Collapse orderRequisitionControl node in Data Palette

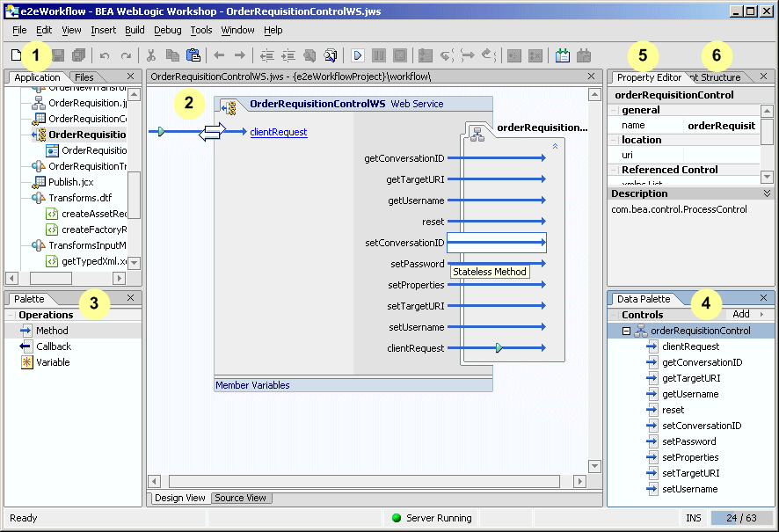coord(627,331)
